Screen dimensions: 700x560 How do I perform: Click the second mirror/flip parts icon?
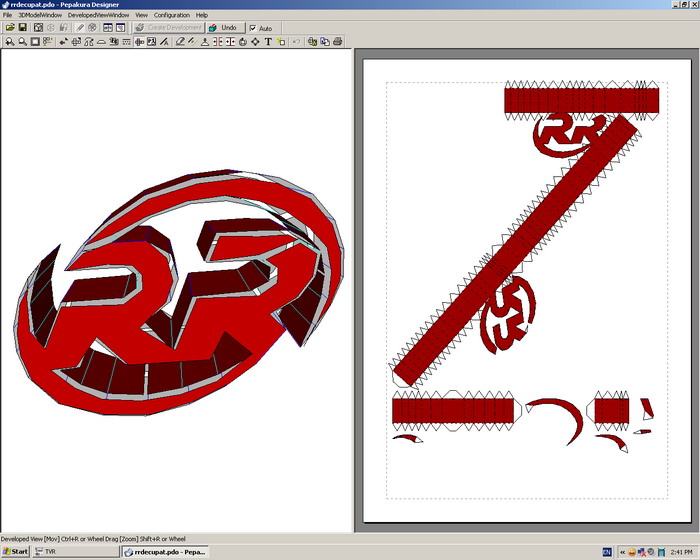click(230, 42)
